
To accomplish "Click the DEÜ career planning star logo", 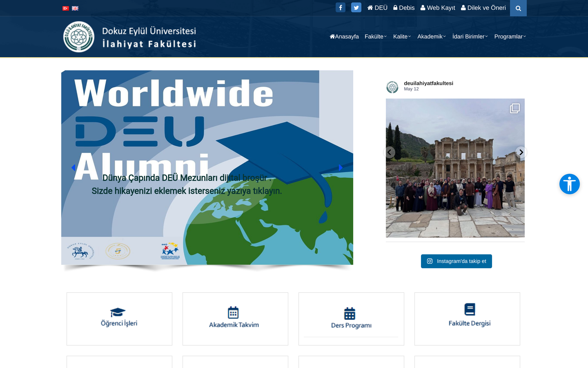I will (x=170, y=251).
